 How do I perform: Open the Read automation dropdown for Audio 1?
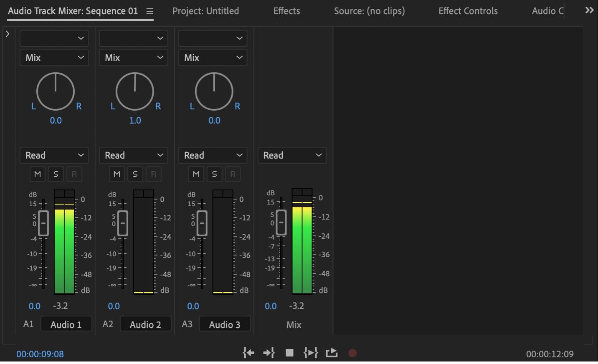(54, 155)
